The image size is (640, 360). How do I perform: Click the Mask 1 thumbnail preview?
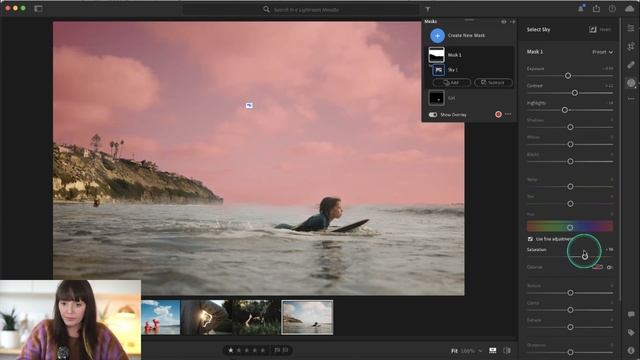436,55
